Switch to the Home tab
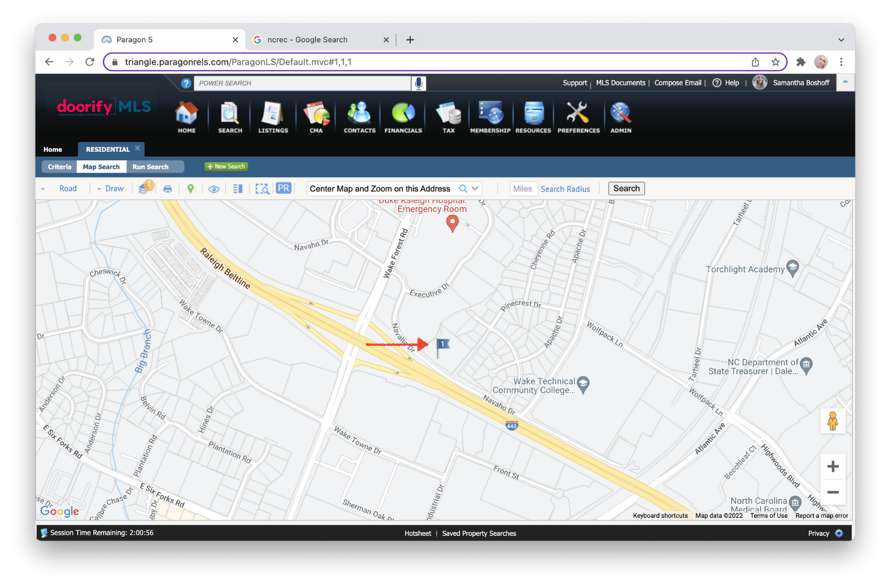891x588 pixels. point(53,149)
